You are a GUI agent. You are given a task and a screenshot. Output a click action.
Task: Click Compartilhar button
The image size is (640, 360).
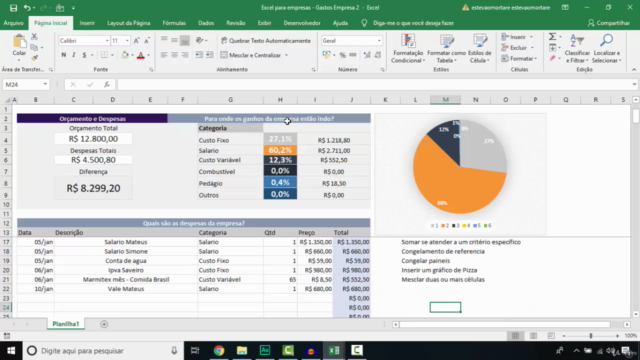click(x=609, y=23)
